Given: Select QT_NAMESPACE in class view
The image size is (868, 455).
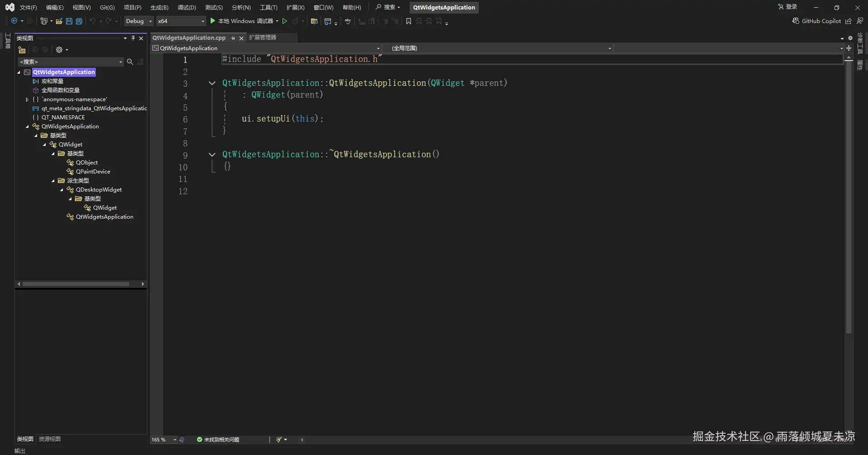Looking at the screenshot, I should click(x=63, y=117).
